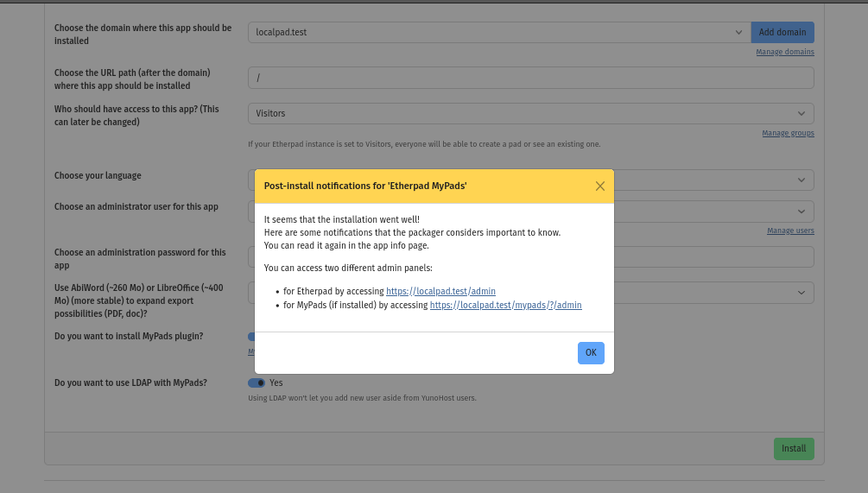Click the Visitors hint about Etherpad instance

pos(424,144)
